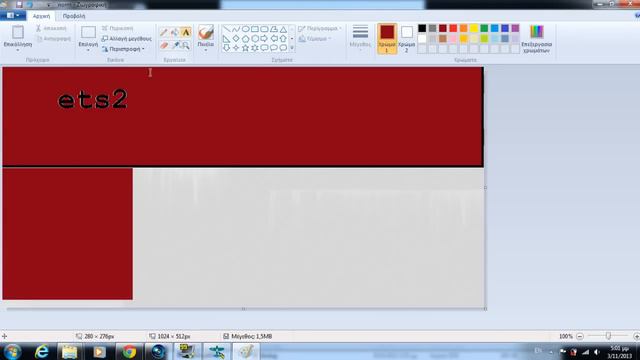Viewport: 640px width, 360px height.
Task: Choose the Five-point star shape
Action: [x=245, y=48]
